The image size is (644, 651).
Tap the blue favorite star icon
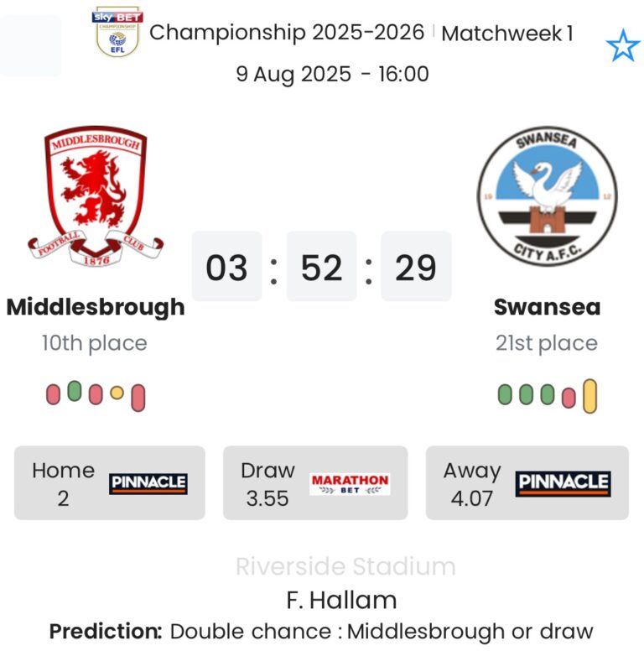pos(622,46)
